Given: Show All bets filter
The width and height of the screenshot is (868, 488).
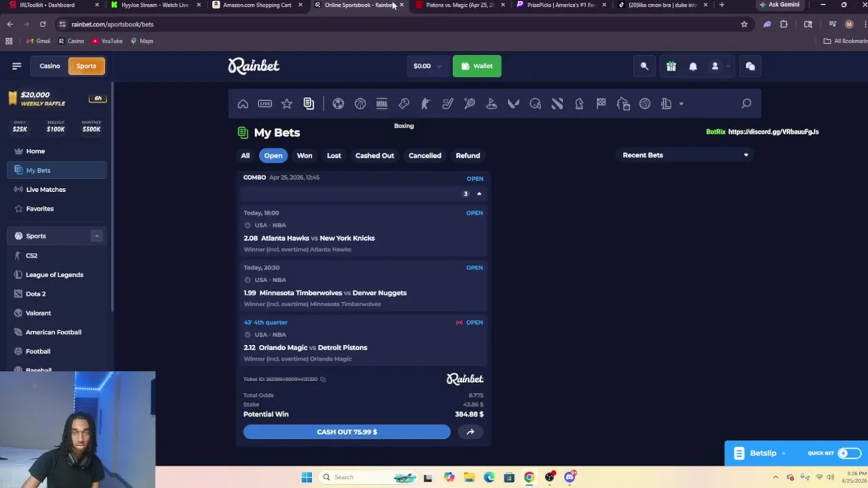Looking at the screenshot, I should point(245,155).
